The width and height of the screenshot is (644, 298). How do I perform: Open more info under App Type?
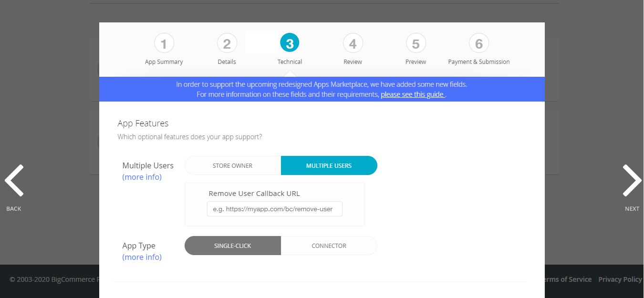[x=142, y=257]
